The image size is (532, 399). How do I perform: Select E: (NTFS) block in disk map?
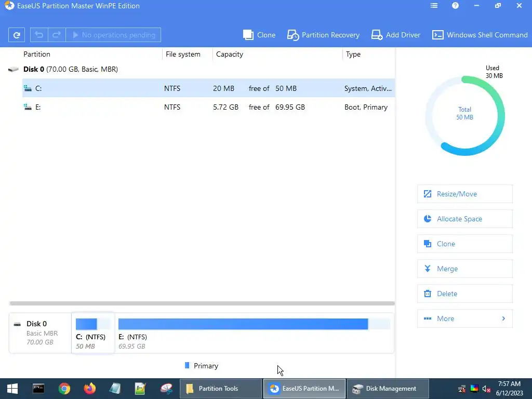pos(255,333)
